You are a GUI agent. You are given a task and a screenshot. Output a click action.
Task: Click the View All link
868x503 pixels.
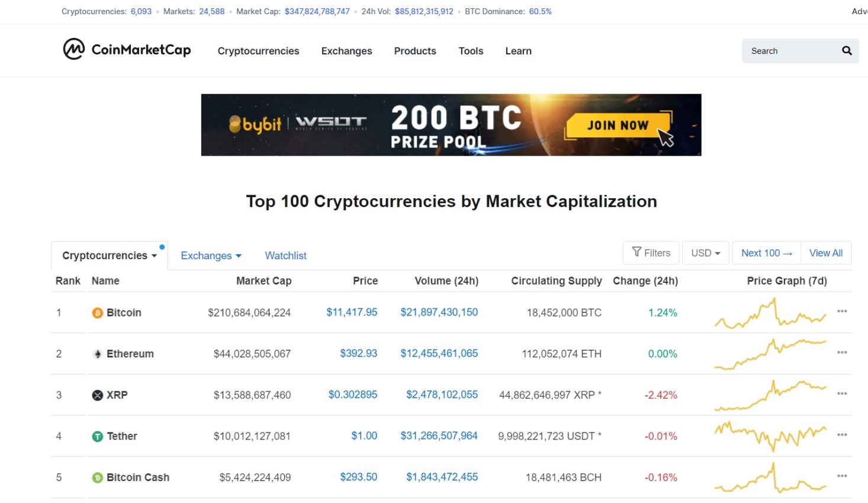coord(825,253)
